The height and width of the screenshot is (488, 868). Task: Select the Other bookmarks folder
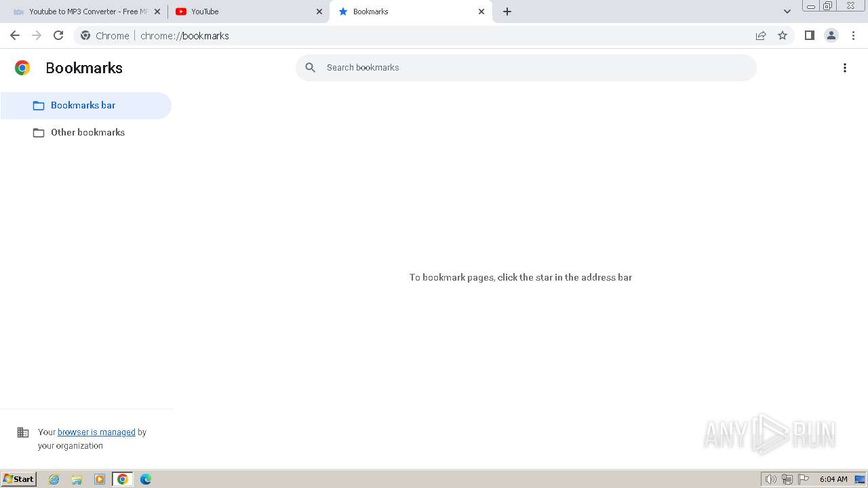(x=85, y=133)
